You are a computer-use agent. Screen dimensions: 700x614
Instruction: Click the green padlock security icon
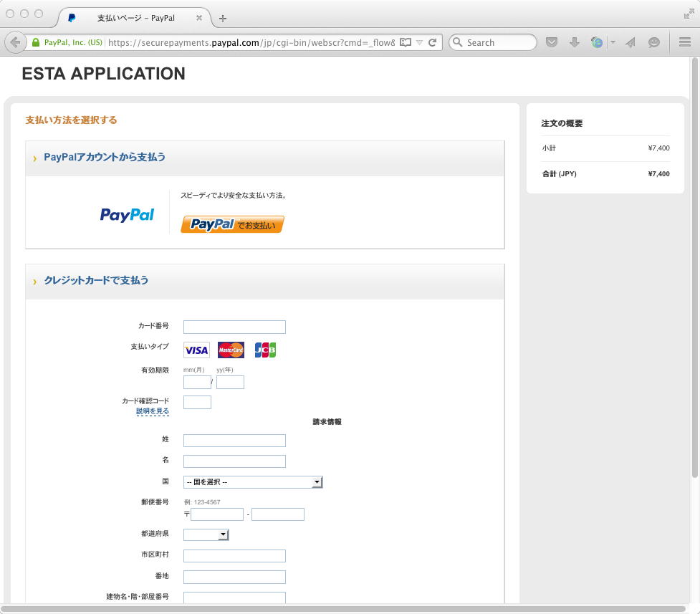tap(36, 42)
